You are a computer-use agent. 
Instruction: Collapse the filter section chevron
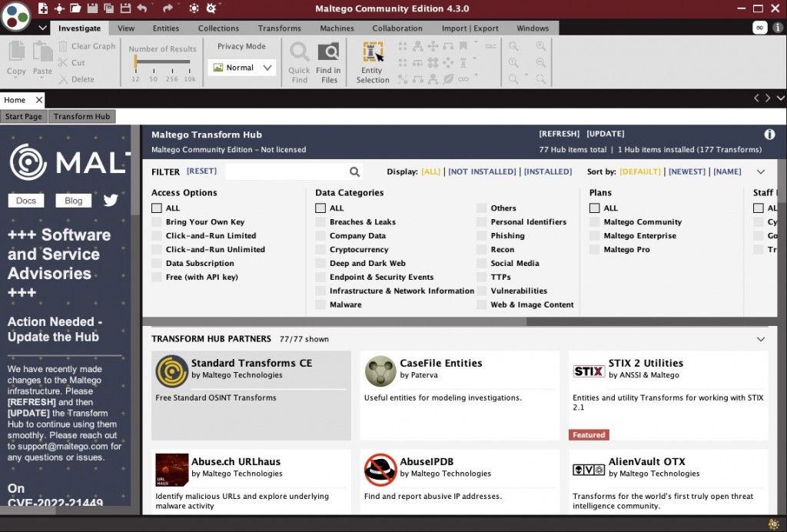(x=761, y=171)
